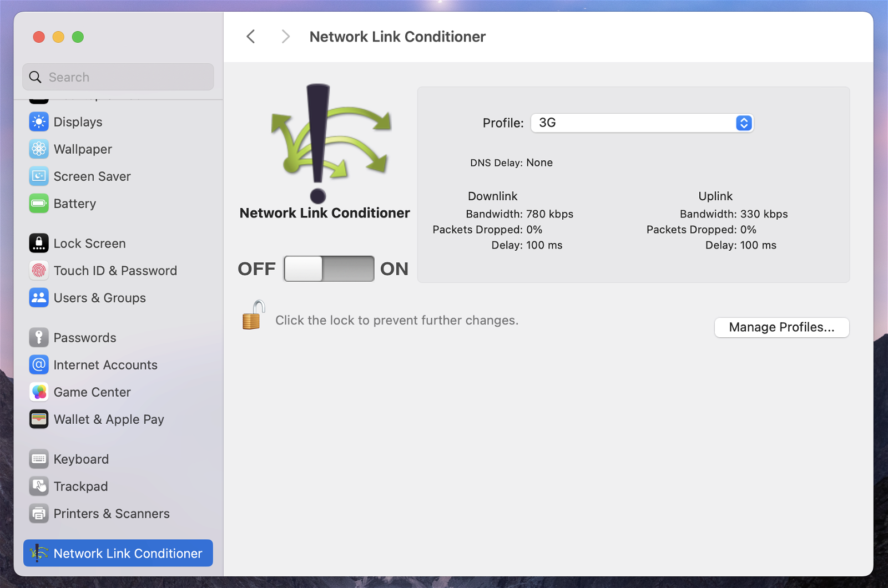Screen dimensions: 888x588
Task: Click the Search field in sidebar
Action: (118, 77)
